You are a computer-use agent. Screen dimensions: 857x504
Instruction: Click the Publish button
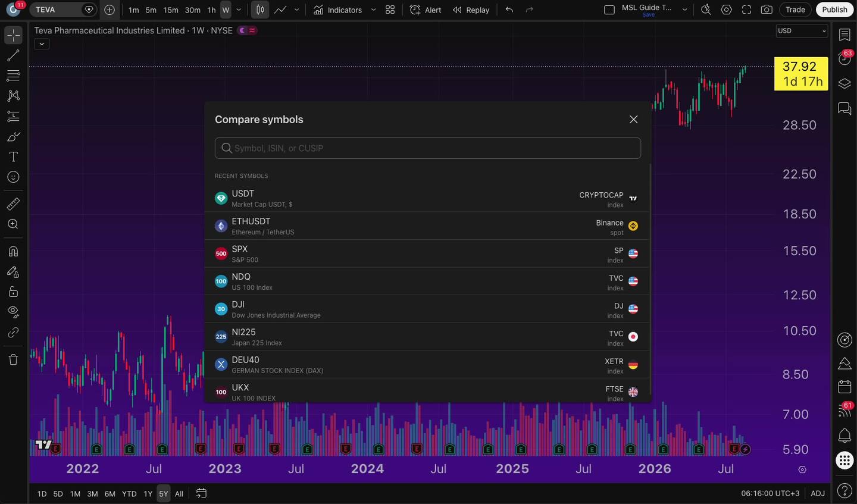[834, 10]
